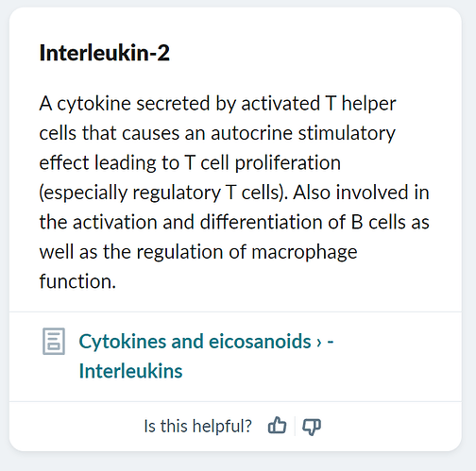Click the thumbs down not helpful icon
The image size is (476, 471).
click(x=312, y=427)
